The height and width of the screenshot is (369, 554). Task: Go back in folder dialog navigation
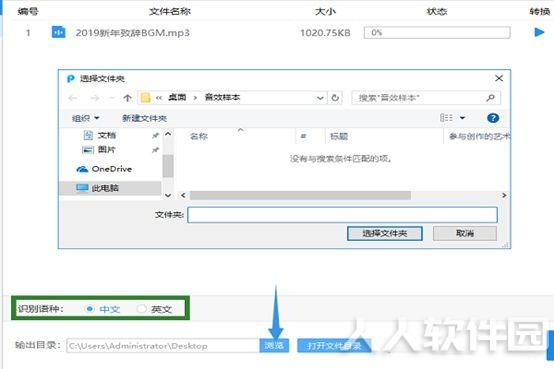tap(73, 98)
